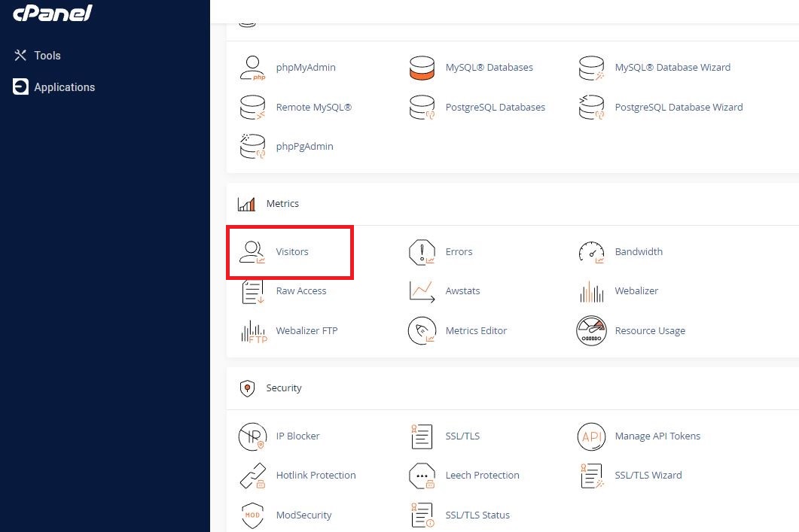Open the Metrics Editor icon
Viewport: 799px width, 532px height.
[422, 331]
